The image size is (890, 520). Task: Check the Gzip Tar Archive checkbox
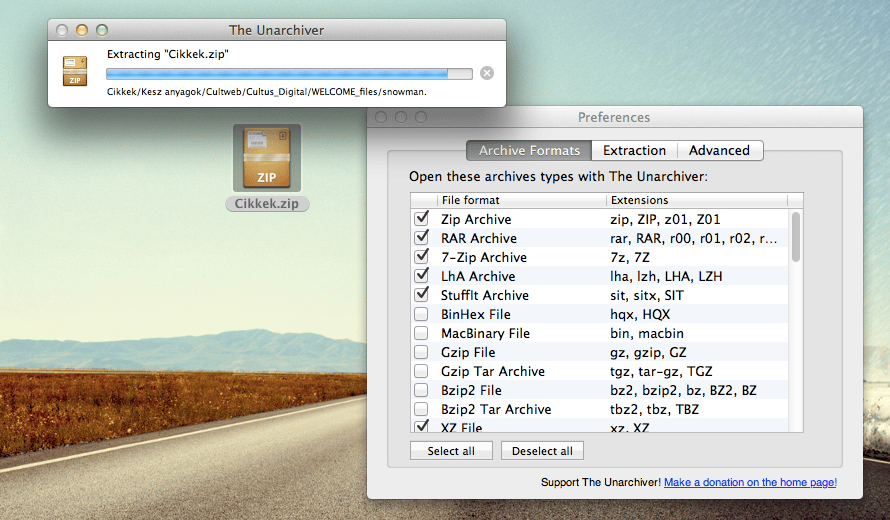pos(421,371)
